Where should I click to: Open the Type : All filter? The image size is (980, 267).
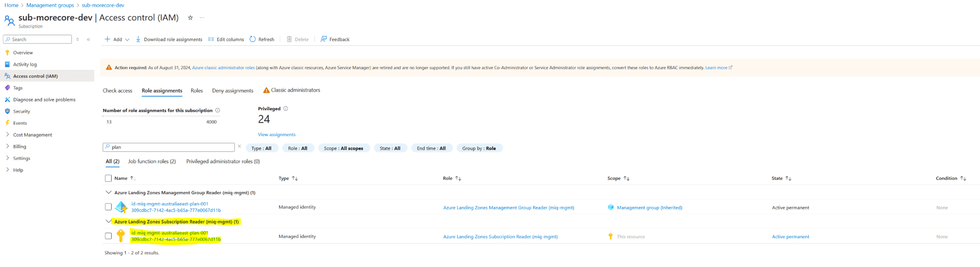pyautogui.click(x=261, y=148)
